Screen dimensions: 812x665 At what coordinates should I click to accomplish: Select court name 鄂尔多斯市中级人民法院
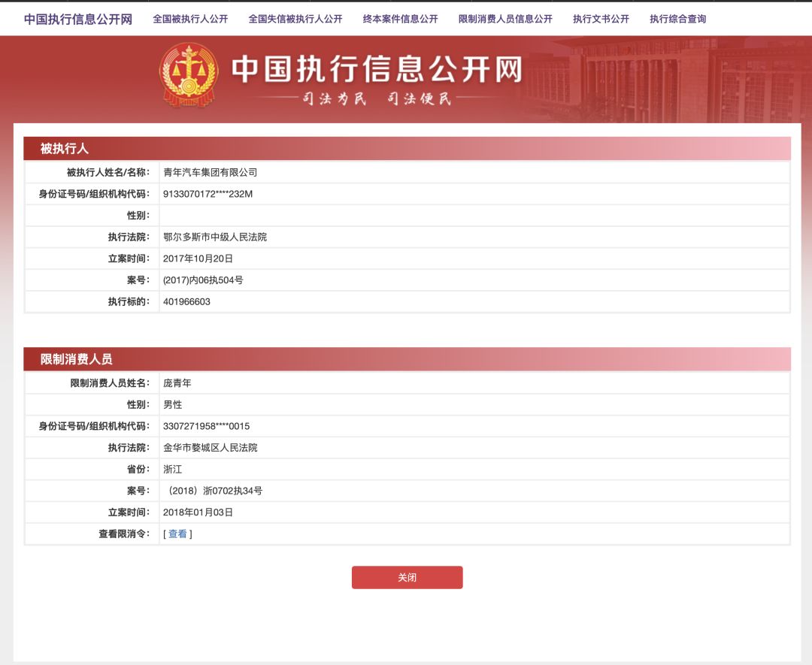coord(215,237)
